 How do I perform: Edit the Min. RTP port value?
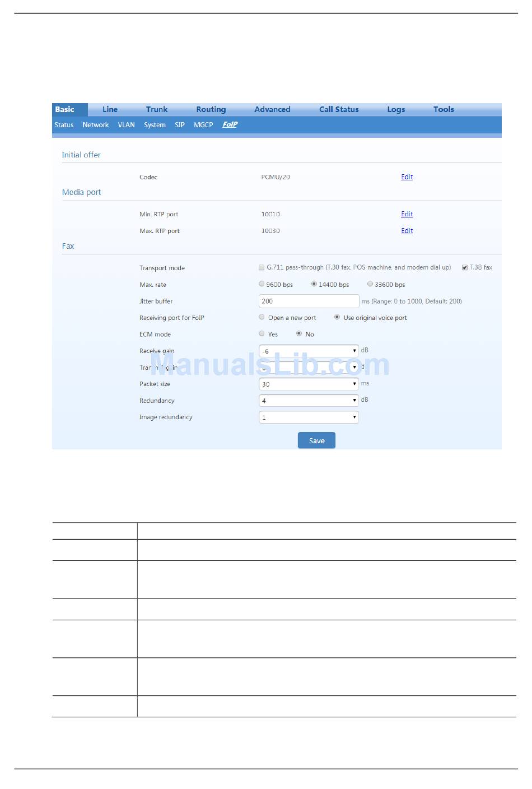pos(407,214)
